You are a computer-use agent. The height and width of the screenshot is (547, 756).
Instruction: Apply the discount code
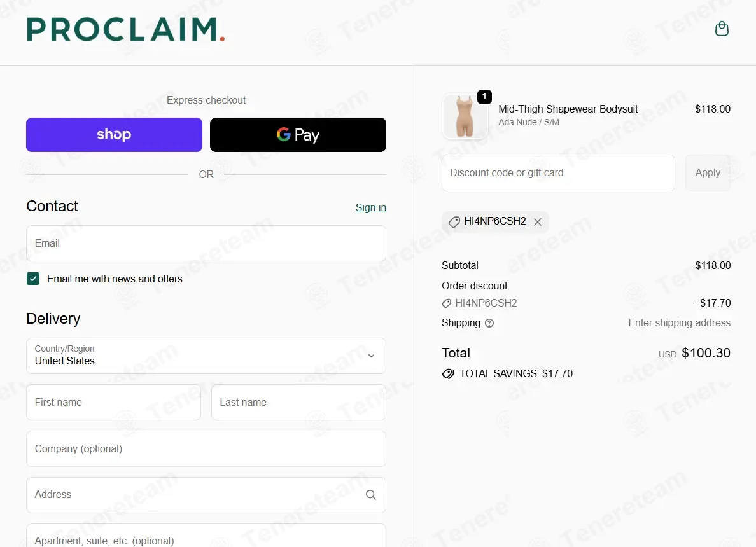pos(707,173)
